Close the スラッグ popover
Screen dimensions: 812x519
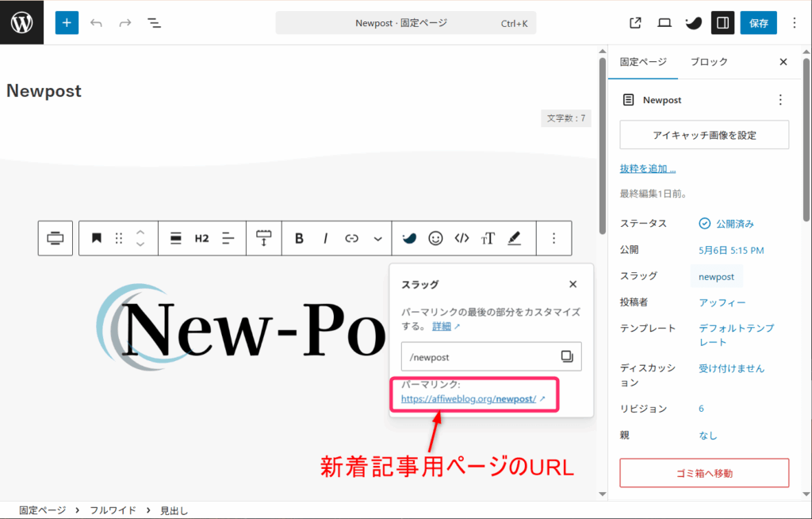(573, 284)
